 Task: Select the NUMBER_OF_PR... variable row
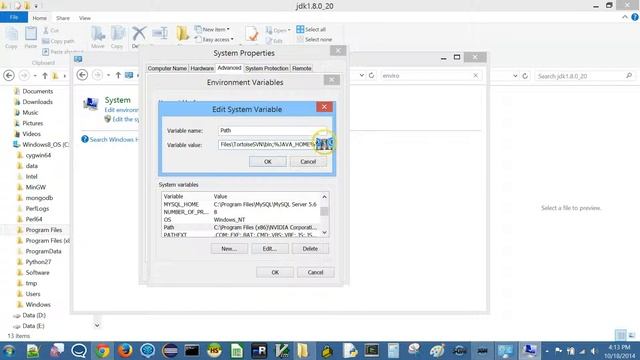click(241, 212)
